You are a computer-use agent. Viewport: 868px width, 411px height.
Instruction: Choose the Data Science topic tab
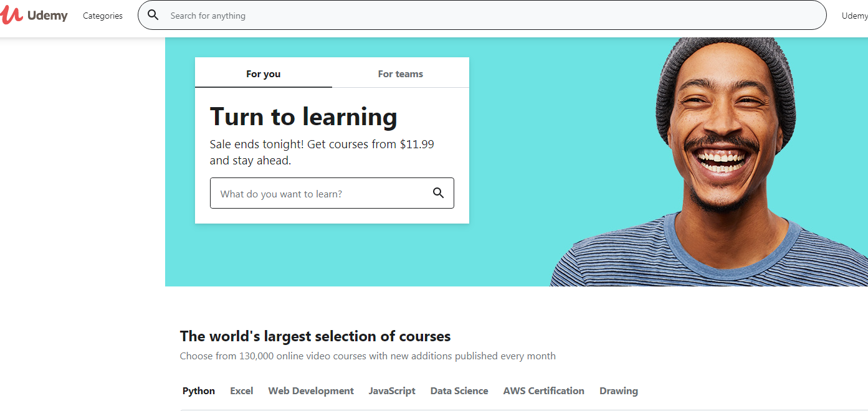pyautogui.click(x=459, y=391)
